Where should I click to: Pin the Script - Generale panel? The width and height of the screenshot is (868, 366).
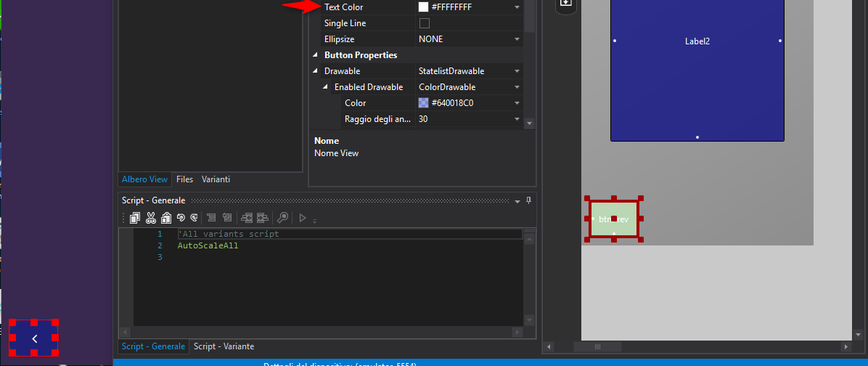528,200
